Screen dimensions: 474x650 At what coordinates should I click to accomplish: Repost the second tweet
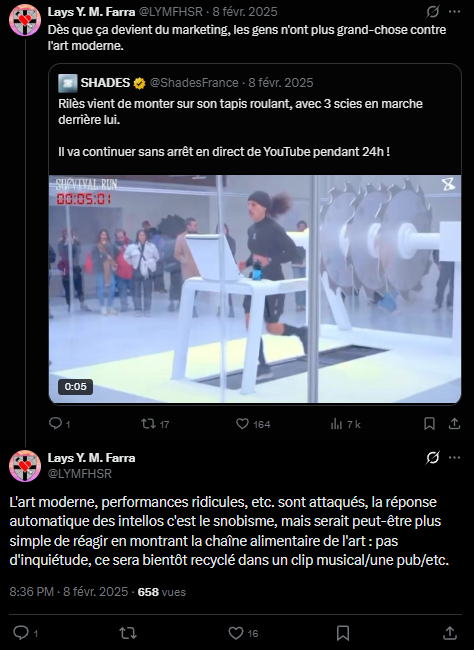128,633
